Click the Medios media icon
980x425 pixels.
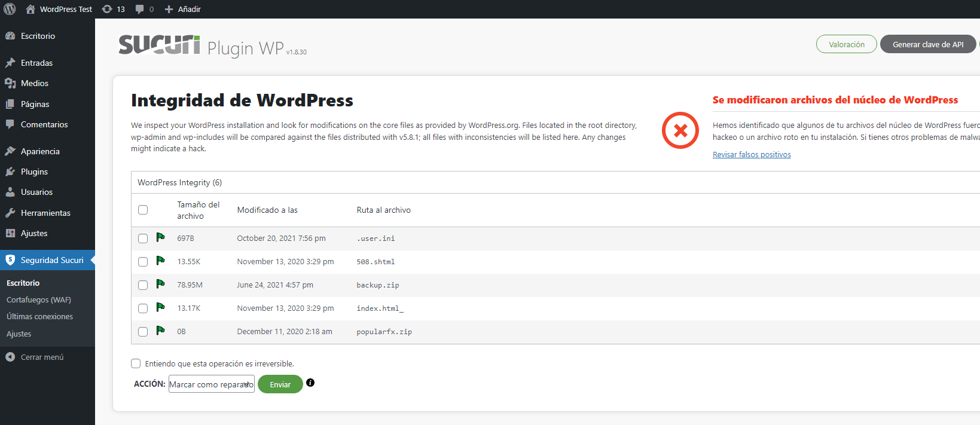click(x=10, y=83)
